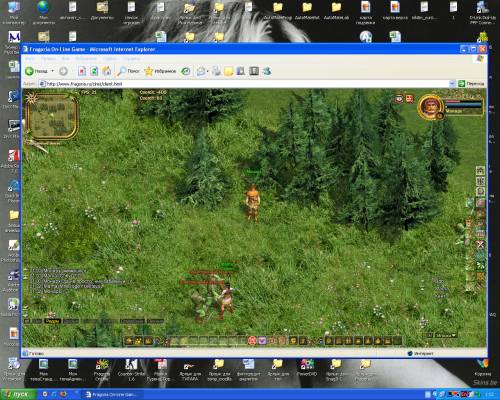
Task: Open the Back button history dropdown arrow
Action: [52, 71]
